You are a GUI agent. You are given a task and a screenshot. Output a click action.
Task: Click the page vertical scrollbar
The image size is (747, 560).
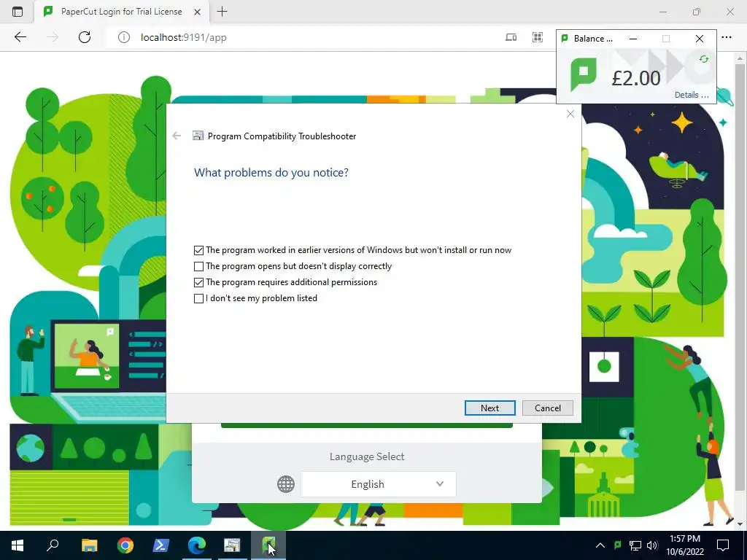pos(740,276)
